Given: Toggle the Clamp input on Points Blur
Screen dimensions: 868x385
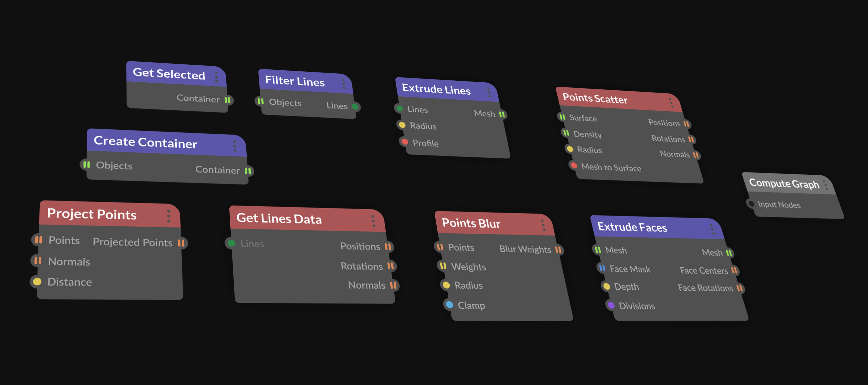Looking at the screenshot, I should pyautogui.click(x=449, y=305).
